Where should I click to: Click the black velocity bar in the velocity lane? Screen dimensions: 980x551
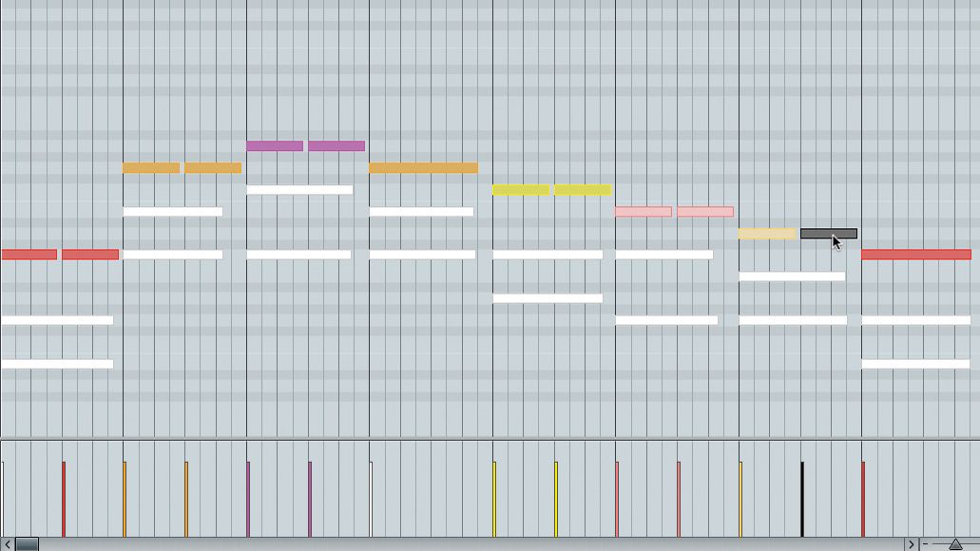[803, 494]
